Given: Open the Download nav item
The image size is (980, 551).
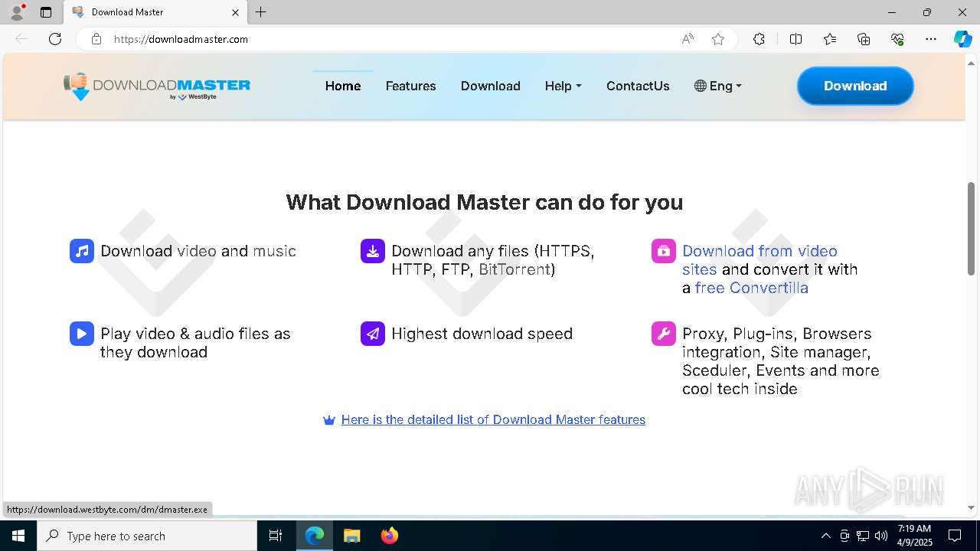Looking at the screenshot, I should coord(491,86).
